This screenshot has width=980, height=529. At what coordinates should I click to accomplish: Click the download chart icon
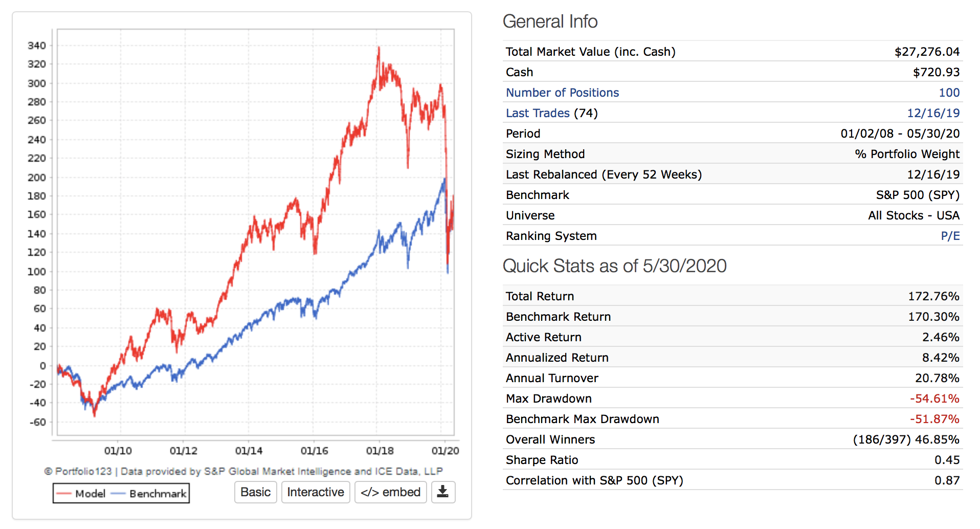tap(443, 492)
